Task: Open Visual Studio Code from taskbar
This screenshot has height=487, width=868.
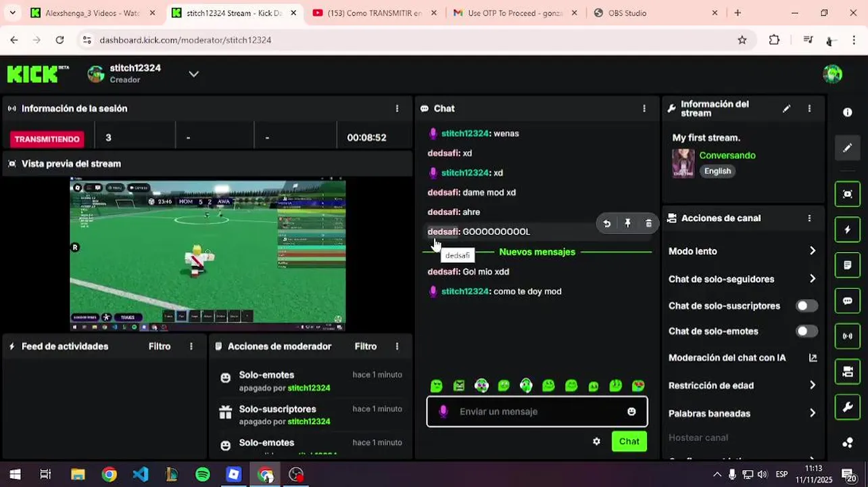Action: 141,474
